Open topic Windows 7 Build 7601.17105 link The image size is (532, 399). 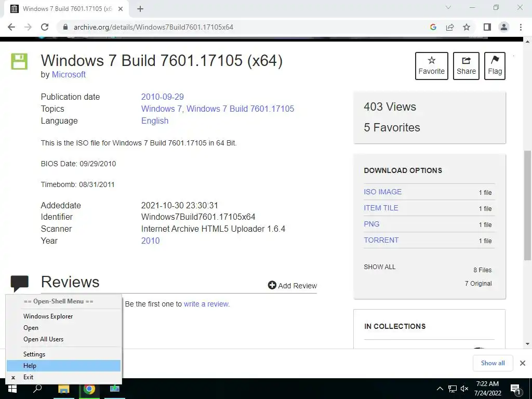point(240,109)
